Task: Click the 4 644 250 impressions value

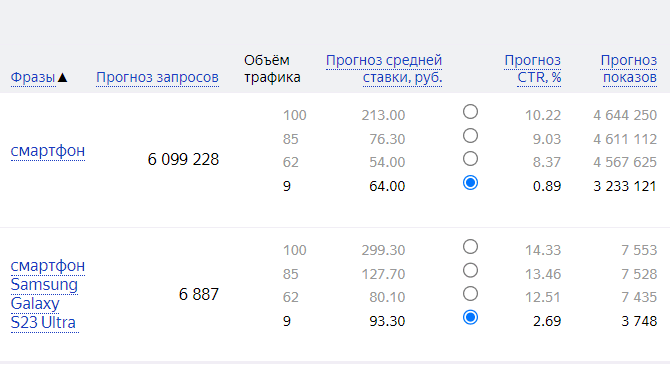Action: 625,115
